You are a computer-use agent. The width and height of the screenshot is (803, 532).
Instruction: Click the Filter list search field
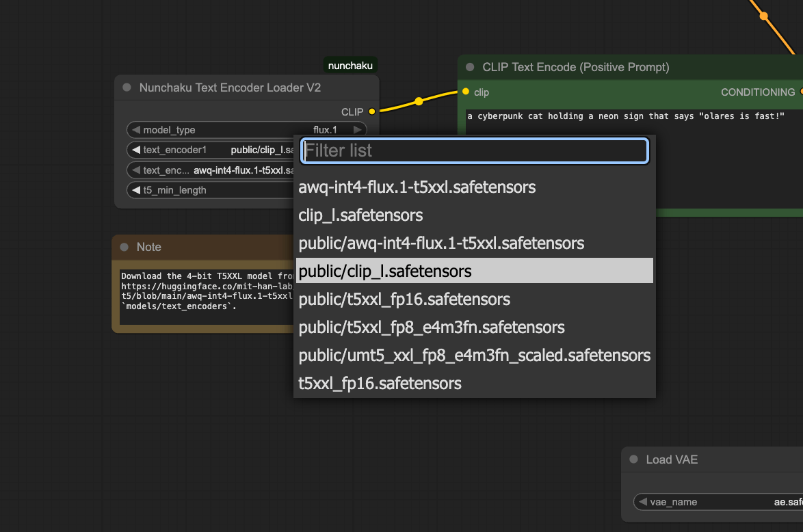point(474,150)
